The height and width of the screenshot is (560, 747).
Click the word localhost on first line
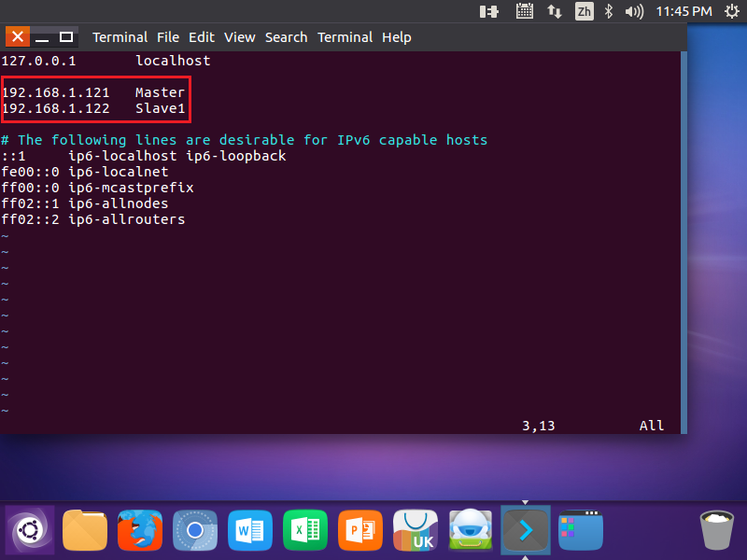click(x=173, y=61)
